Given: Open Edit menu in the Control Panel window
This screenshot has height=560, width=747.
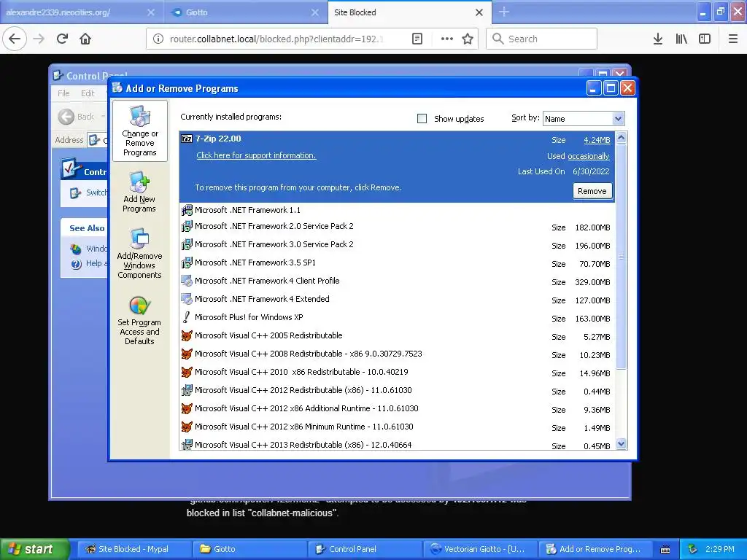Looking at the screenshot, I should click(x=88, y=93).
